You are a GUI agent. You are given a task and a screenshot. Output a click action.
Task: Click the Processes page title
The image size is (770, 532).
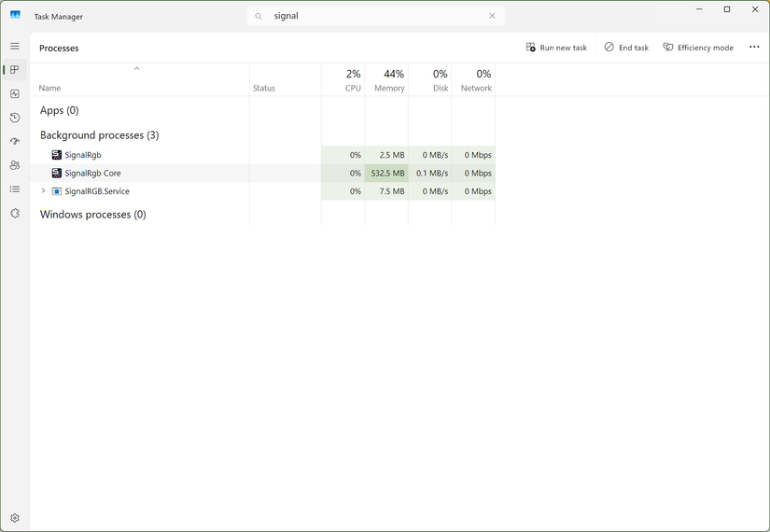coord(59,49)
